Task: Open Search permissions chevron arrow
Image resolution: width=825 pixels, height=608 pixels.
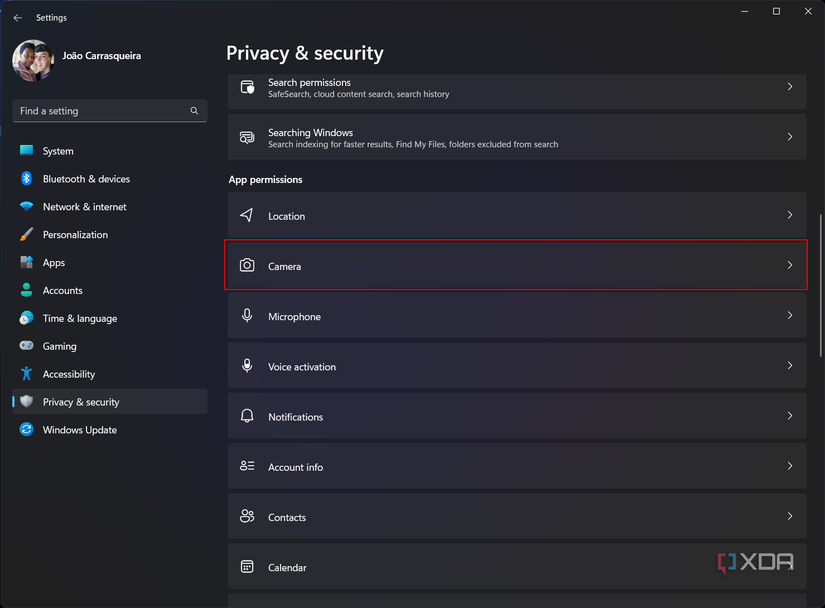Action: point(789,87)
